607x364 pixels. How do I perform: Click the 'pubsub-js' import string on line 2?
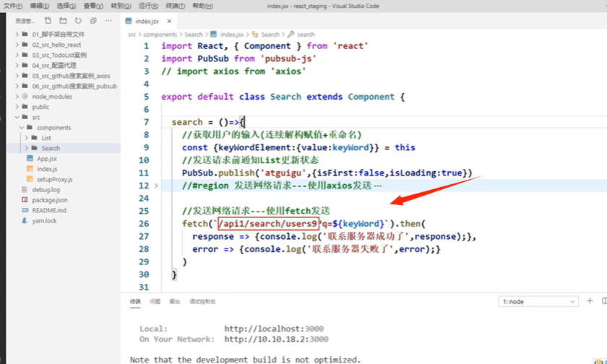(x=288, y=58)
